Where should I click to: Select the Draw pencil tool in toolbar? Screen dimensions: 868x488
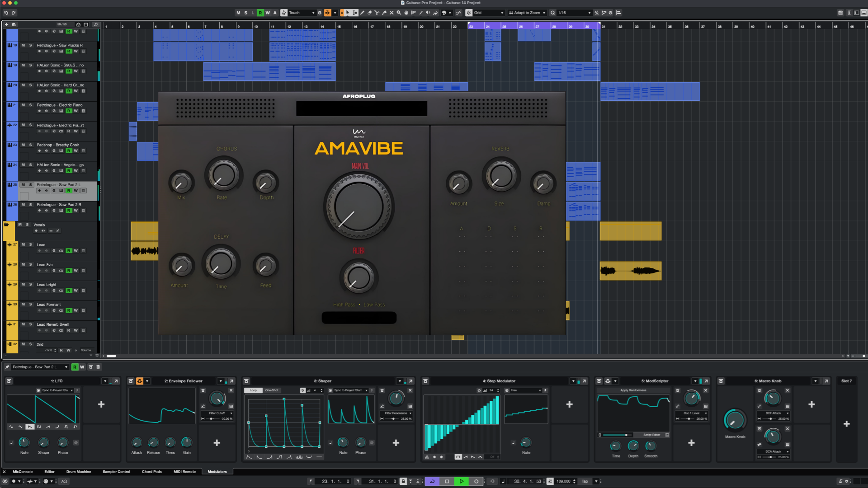(362, 13)
